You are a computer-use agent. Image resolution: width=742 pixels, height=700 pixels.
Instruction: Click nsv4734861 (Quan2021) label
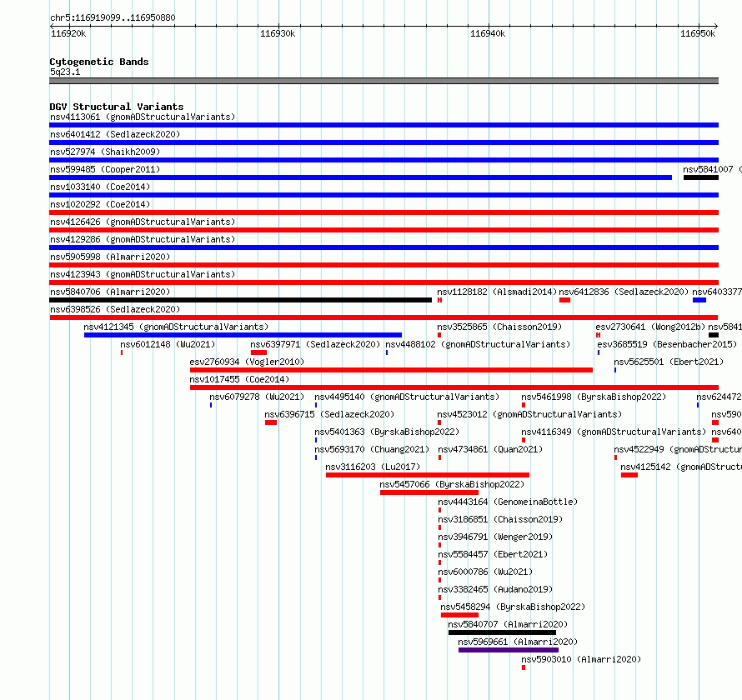(x=490, y=449)
